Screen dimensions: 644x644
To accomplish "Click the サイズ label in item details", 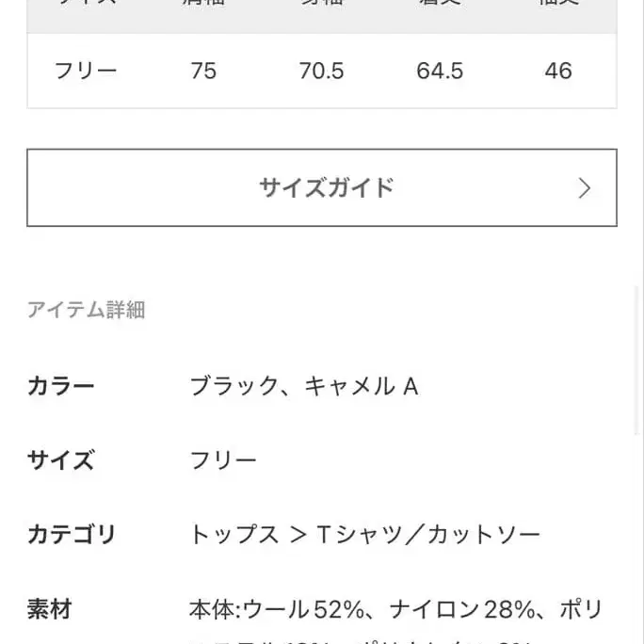I will tap(61, 460).
